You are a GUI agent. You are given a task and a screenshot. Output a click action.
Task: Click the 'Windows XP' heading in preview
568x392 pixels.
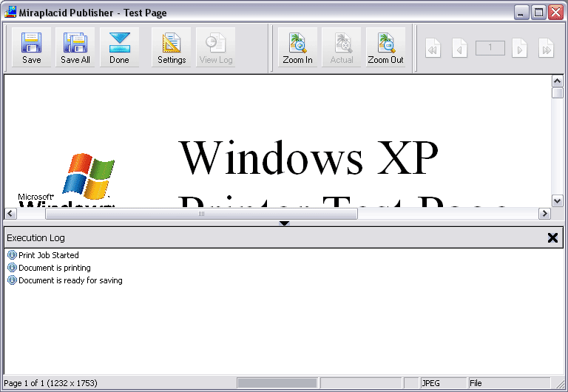[308, 158]
